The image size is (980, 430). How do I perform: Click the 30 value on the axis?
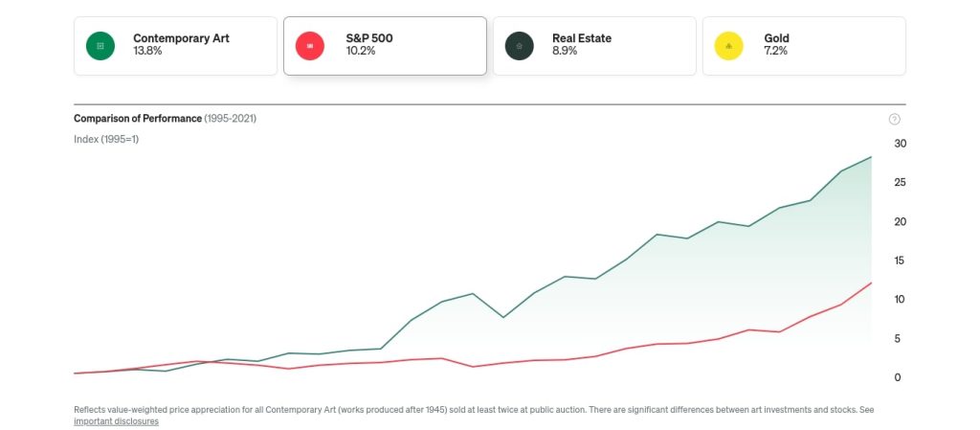tap(900, 144)
